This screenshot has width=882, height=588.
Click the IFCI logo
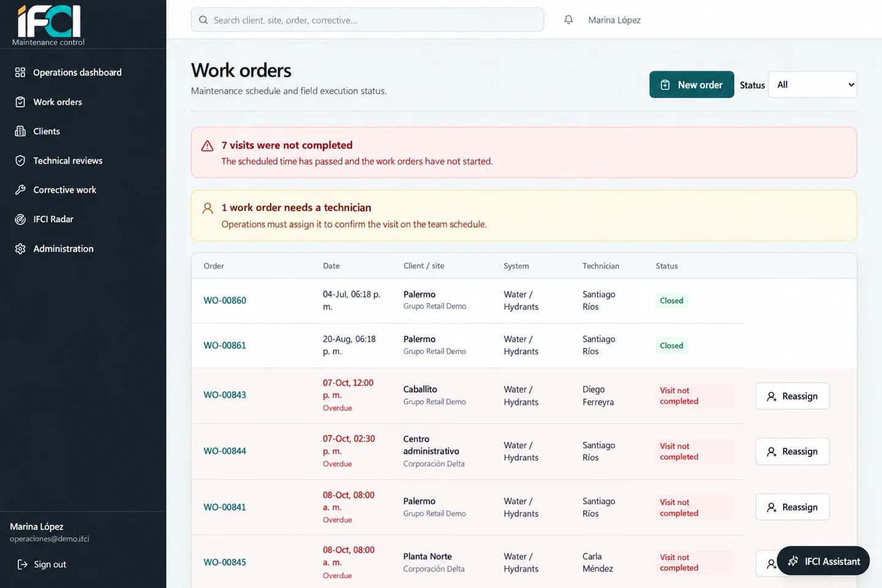pyautogui.click(x=49, y=22)
